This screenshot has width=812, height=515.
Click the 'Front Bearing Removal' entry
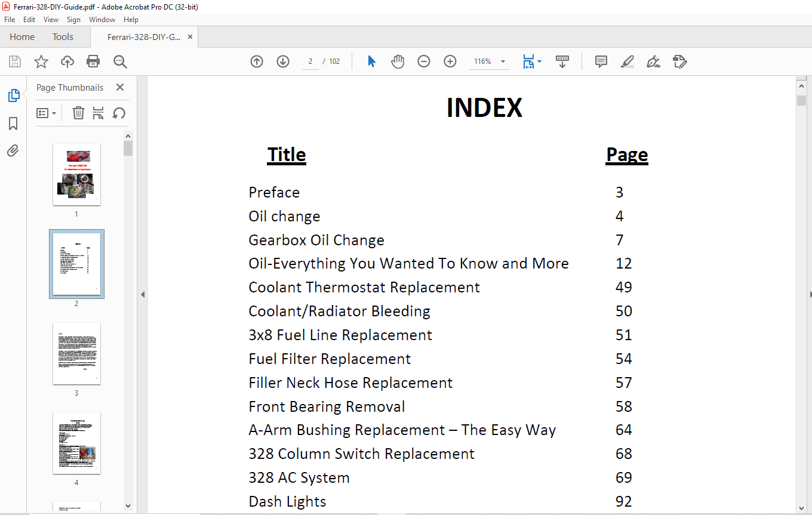[x=327, y=406]
